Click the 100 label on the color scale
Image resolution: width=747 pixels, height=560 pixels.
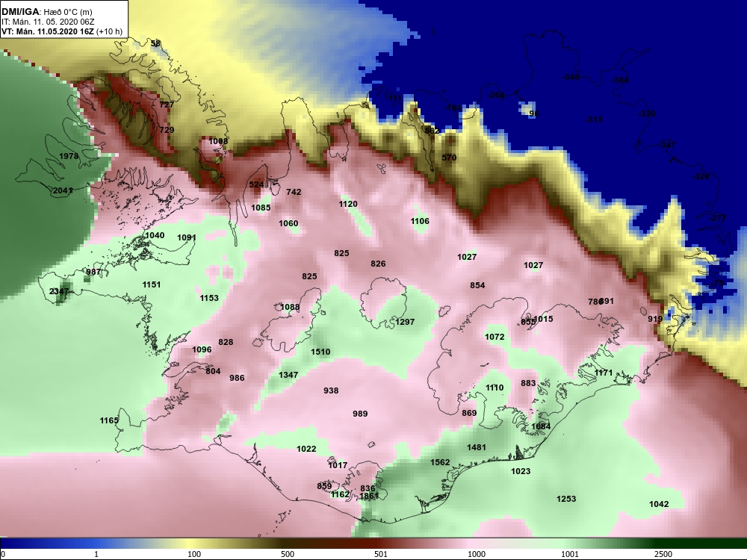point(194,554)
